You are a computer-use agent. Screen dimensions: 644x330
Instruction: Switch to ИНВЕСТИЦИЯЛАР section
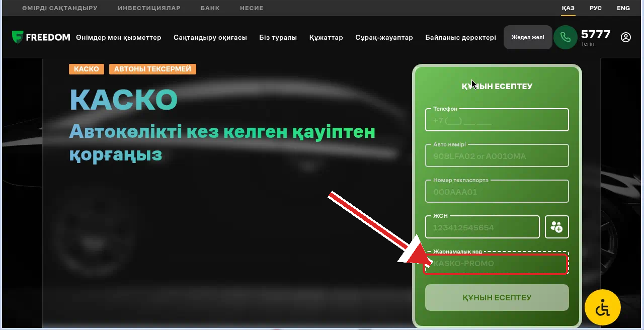(149, 8)
